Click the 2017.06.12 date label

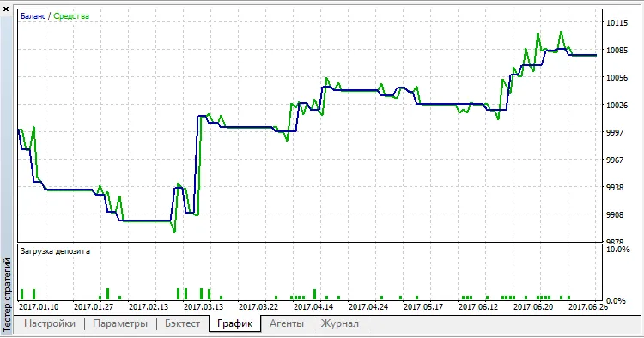point(478,307)
